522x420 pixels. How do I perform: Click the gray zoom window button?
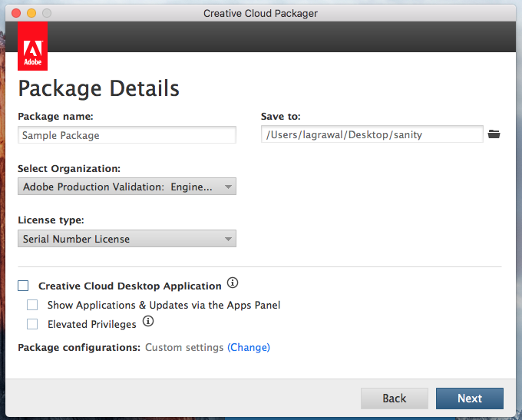pos(47,13)
